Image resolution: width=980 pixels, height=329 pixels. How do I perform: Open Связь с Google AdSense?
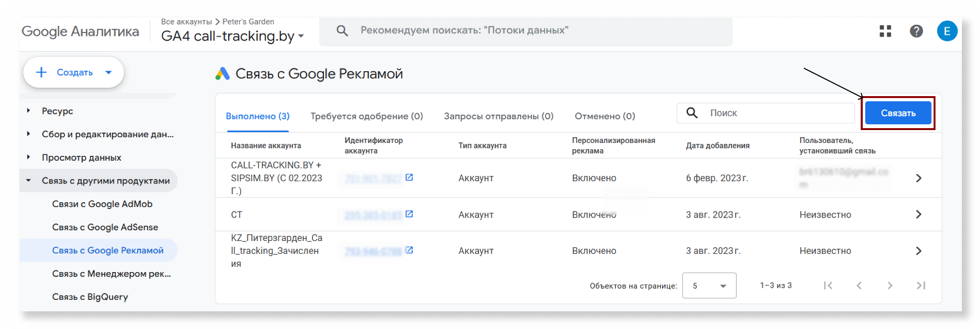coord(105,227)
